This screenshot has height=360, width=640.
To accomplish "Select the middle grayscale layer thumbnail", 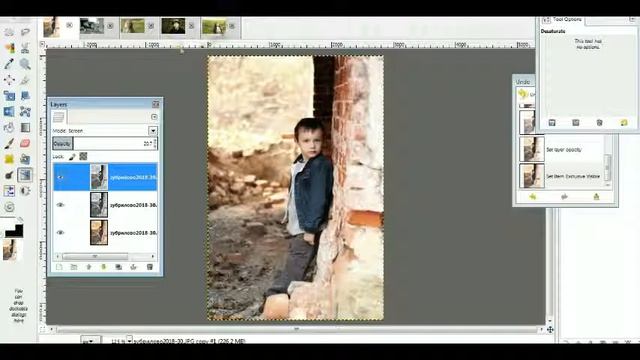I will (x=99, y=205).
